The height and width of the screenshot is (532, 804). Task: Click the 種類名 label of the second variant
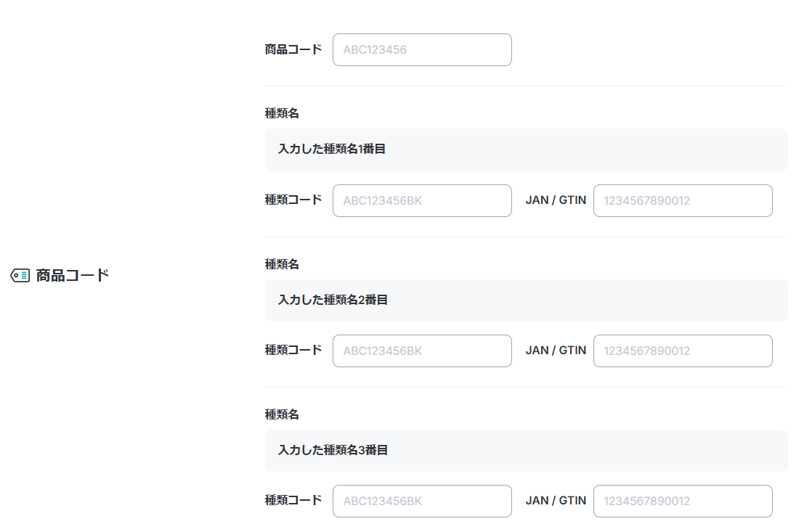282,263
